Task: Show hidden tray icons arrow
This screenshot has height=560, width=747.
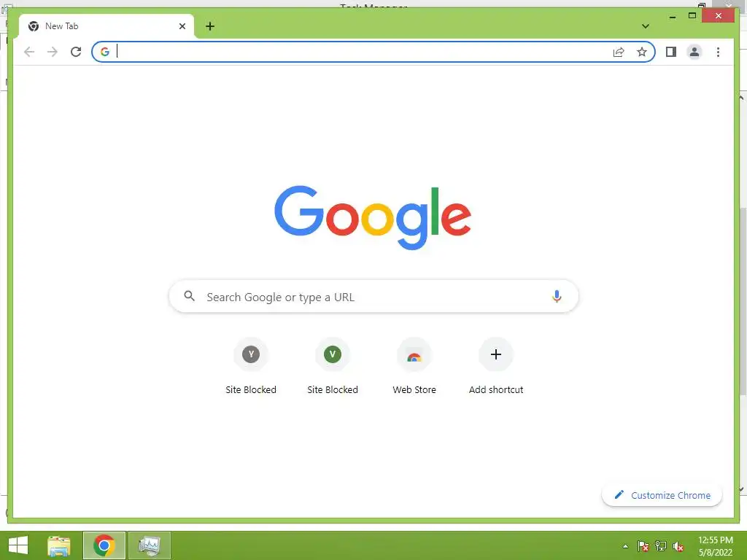Action: [x=625, y=546]
